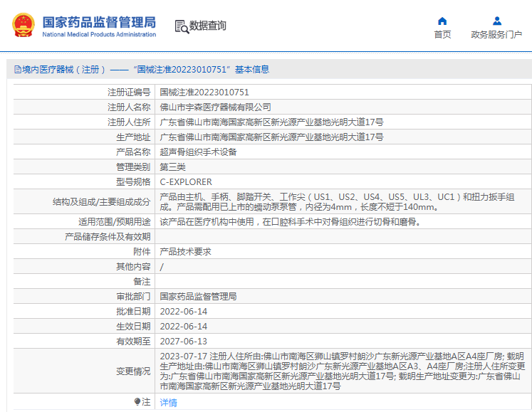Click the expiry date 2027-06-13
Viewport: 532px width, 412px height.
[x=183, y=341]
